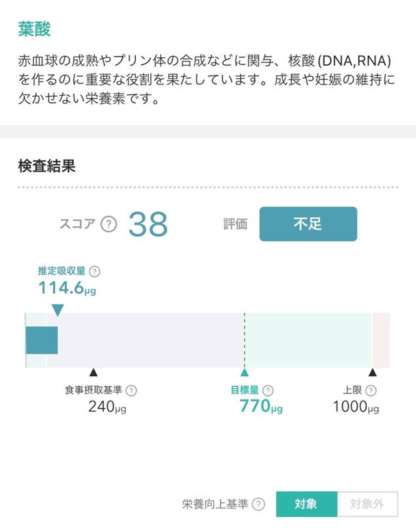Click the score value 38
This screenshot has width=416, height=532.
pyautogui.click(x=148, y=224)
